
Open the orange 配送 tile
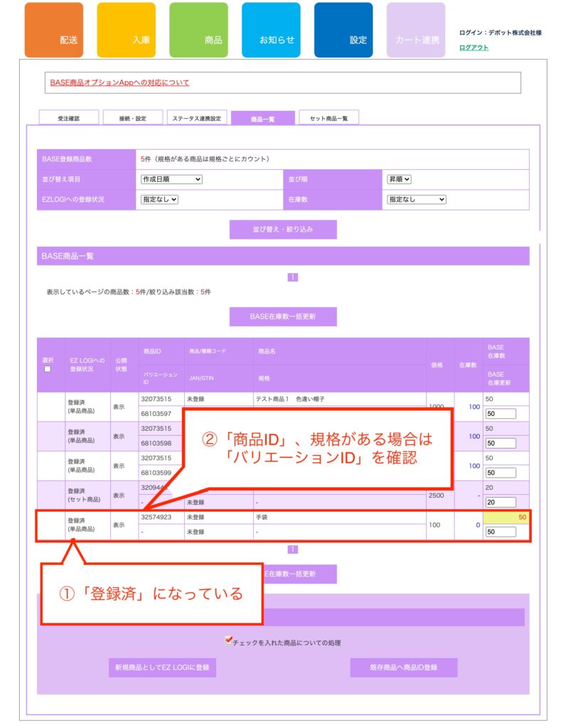click(53, 31)
